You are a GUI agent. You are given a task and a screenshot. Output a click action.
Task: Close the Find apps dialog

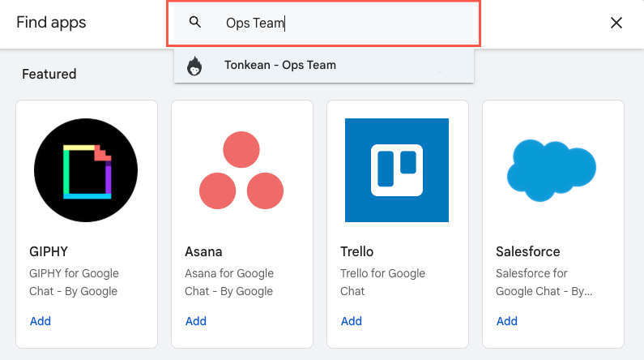point(616,23)
